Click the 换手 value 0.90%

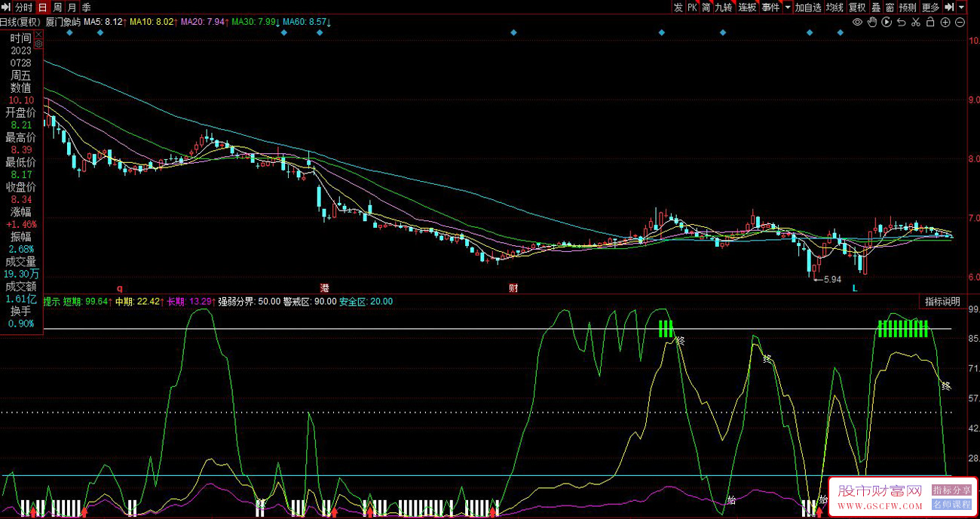21,324
